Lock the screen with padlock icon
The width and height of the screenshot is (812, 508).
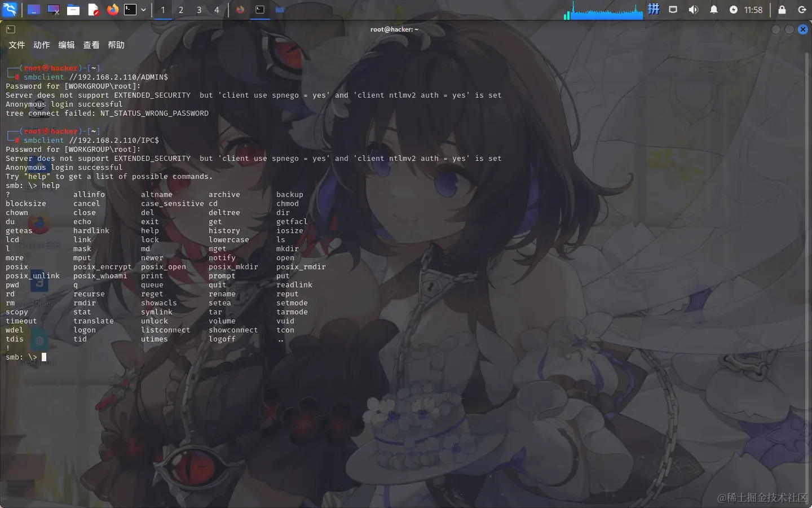[782, 10]
